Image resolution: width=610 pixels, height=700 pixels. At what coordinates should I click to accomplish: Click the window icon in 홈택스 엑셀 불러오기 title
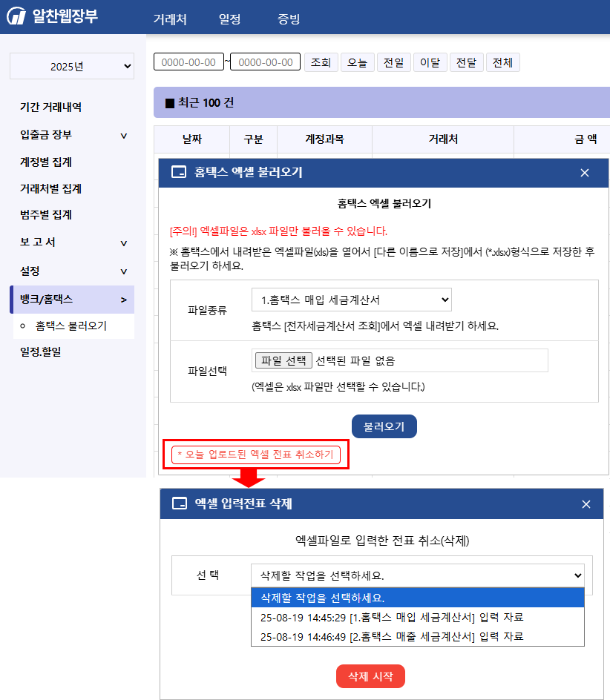(179, 172)
